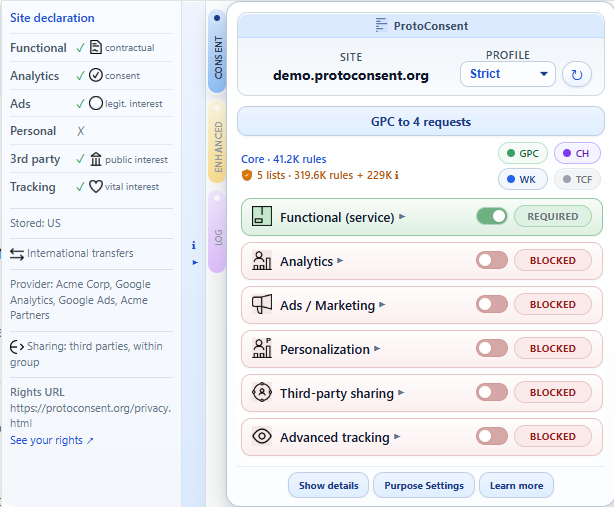Click the Advanced tracking eye icon

[x=262, y=436]
